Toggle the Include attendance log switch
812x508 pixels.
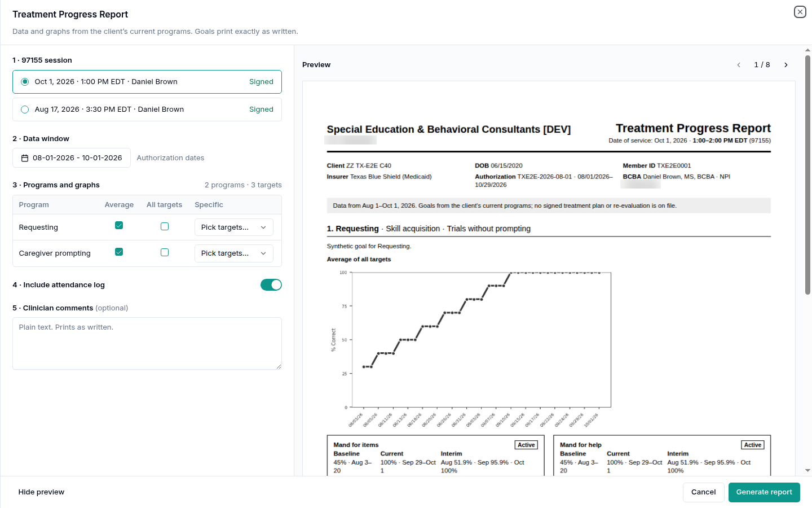[x=271, y=285]
